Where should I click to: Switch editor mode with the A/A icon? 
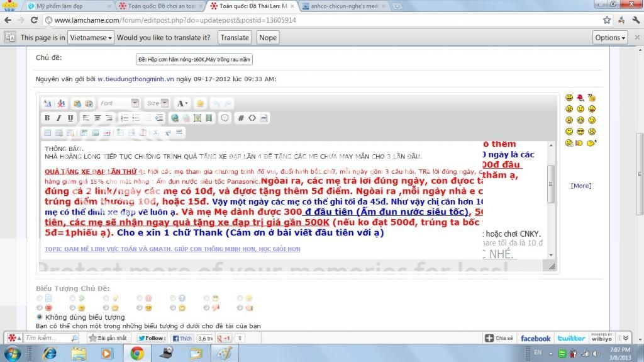click(x=48, y=103)
